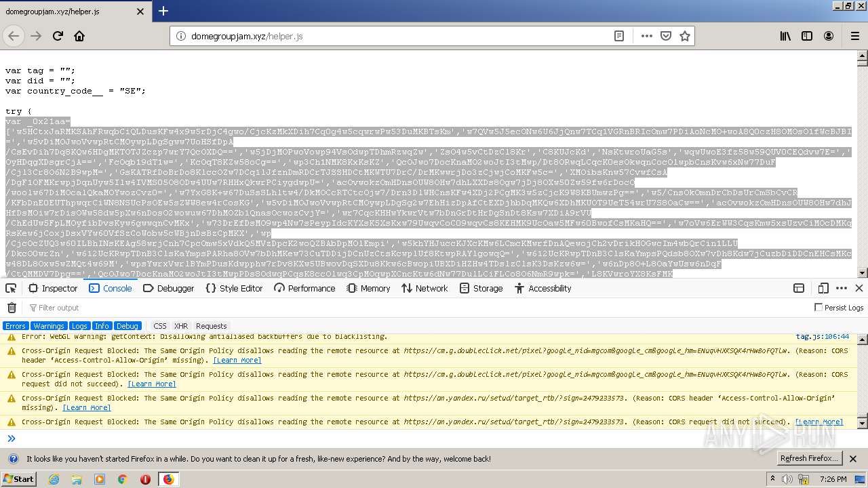The height and width of the screenshot is (488, 868).
Task: Switch to the Inspector tab
Action: [53, 288]
